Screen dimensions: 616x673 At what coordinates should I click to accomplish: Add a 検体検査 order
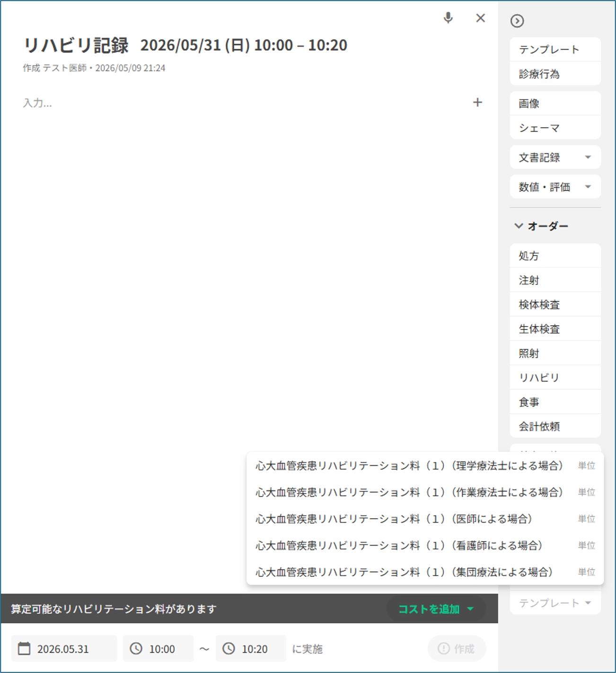[x=555, y=304]
